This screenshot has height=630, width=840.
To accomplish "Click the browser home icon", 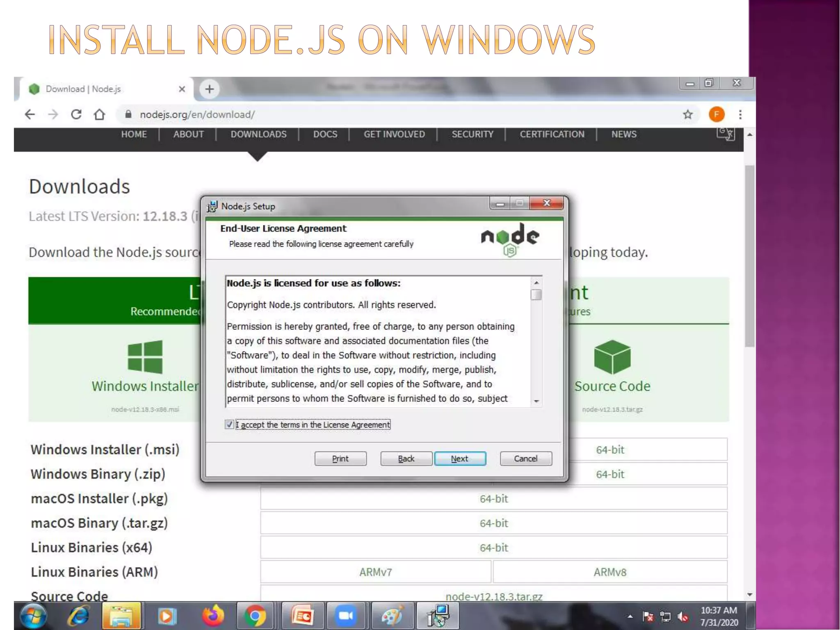I will click(x=99, y=114).
